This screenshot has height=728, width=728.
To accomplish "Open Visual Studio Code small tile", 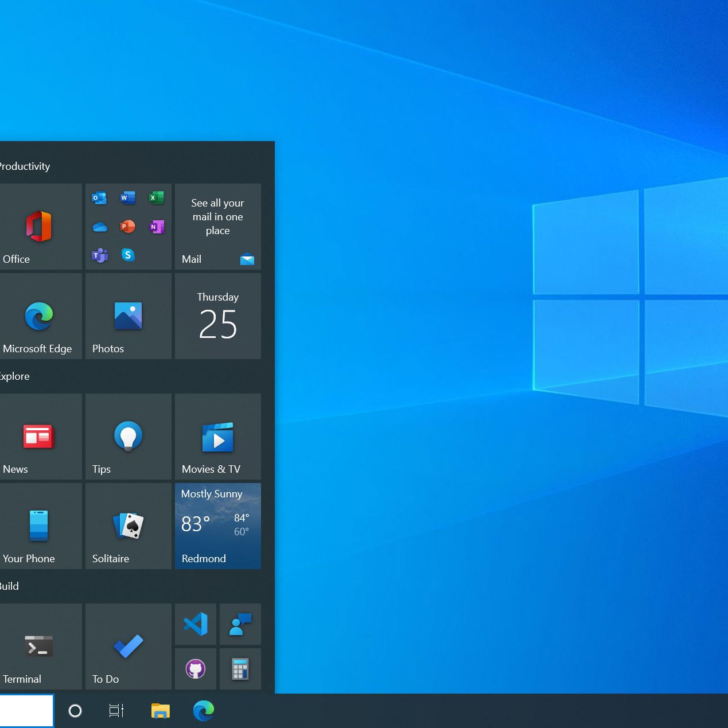I will 196,624.
